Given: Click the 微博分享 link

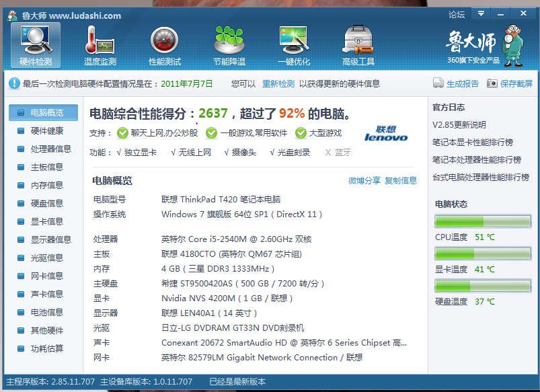Looking at the screenshot, I should tap(364, 180).
